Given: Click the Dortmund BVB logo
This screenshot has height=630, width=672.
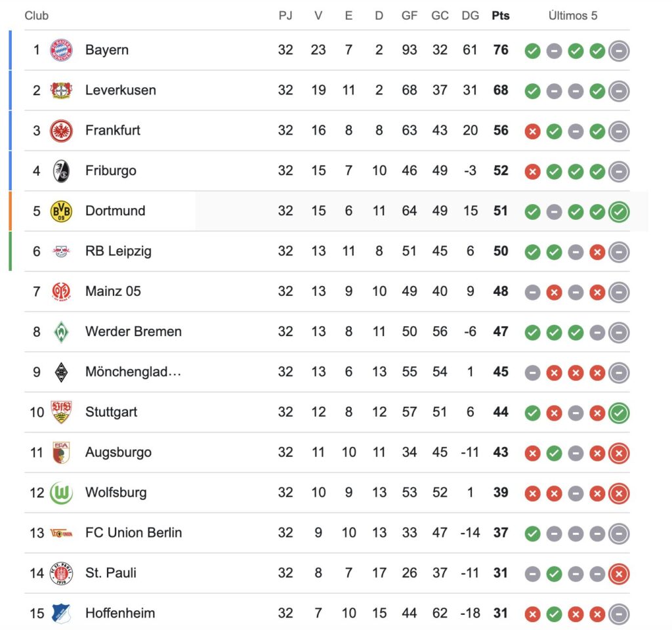Looking at the screenshot, I should [x=61, y=211].
